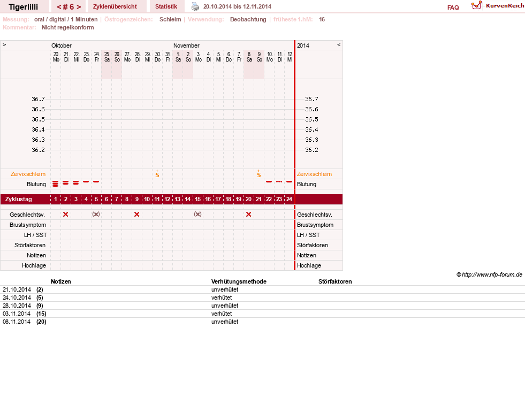Click cycle day 12 in Zyklustag bar
Screen dimensions: 525x420
pyautogui.click(x=167, y=199)
